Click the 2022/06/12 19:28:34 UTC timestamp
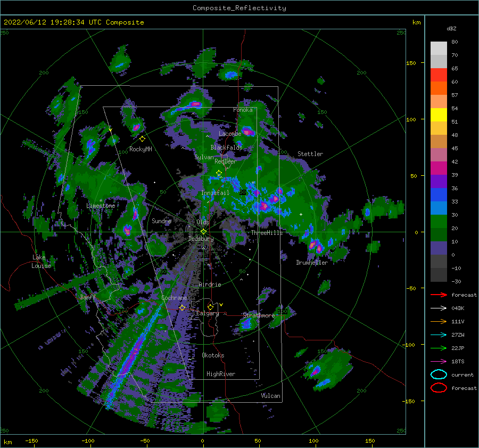Viewport: 479px width, 448px height. (x=73, y=22)
